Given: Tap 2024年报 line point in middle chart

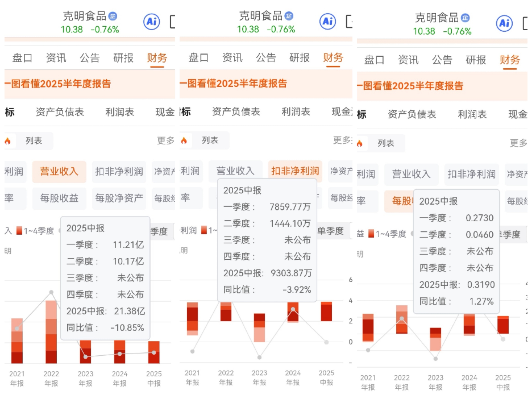Looking at the screenshot, I should click(x=293, y=309).
